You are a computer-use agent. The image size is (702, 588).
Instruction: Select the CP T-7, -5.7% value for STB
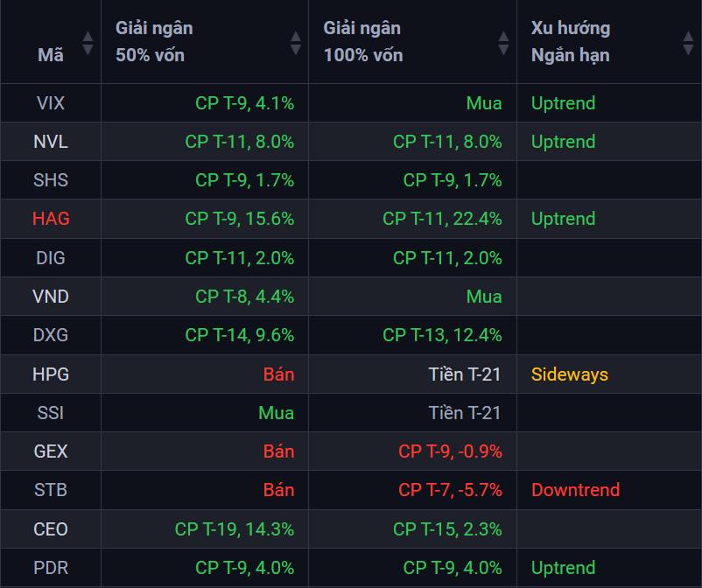[x=450, y=490]
